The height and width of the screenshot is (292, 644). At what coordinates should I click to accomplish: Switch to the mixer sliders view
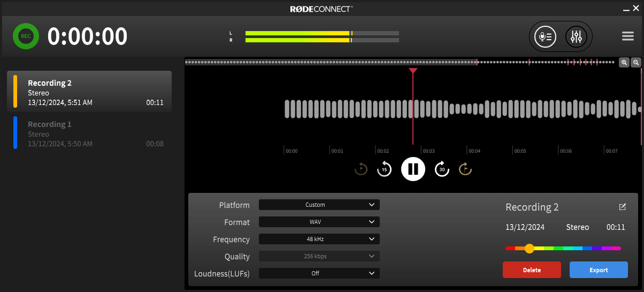[576, 36]
